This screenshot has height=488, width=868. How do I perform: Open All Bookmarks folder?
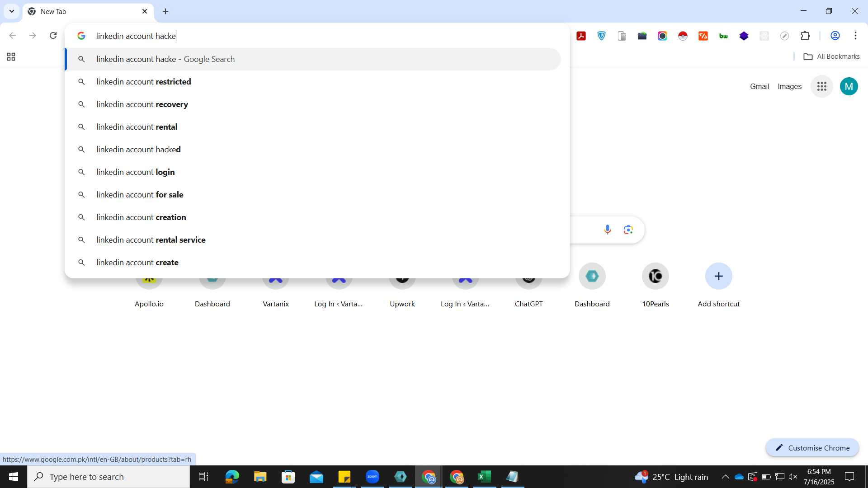pyautogui.click(x=831, y=56)
